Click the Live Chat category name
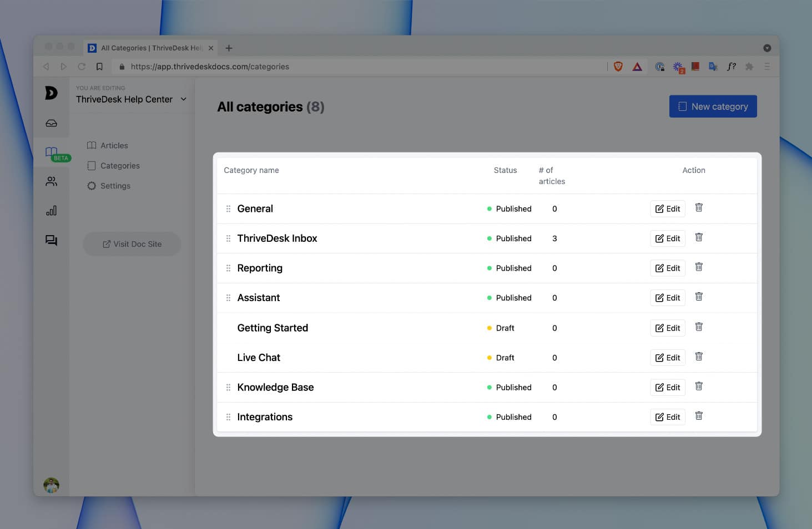 [259, 358]
